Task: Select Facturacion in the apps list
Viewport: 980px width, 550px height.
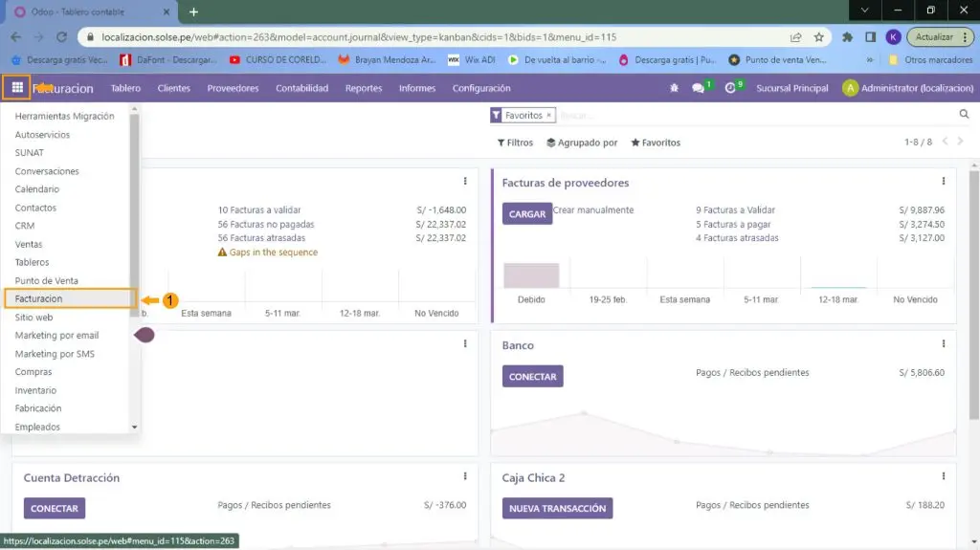Action: 38,298
